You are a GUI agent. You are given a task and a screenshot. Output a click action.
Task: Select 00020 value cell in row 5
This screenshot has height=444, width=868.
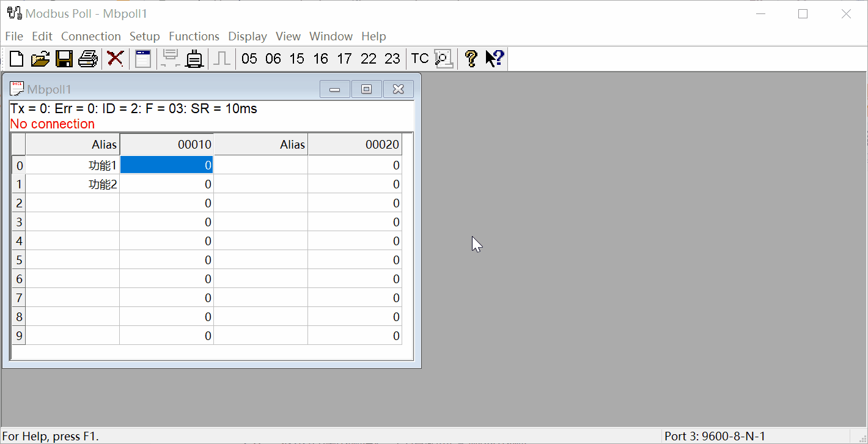(x=355, y=260)
